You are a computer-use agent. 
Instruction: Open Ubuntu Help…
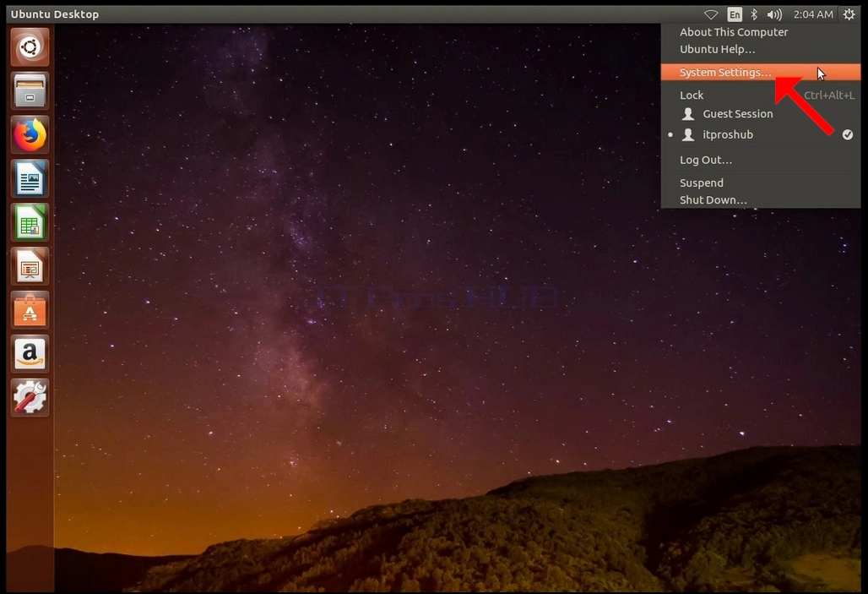[761, 49]
